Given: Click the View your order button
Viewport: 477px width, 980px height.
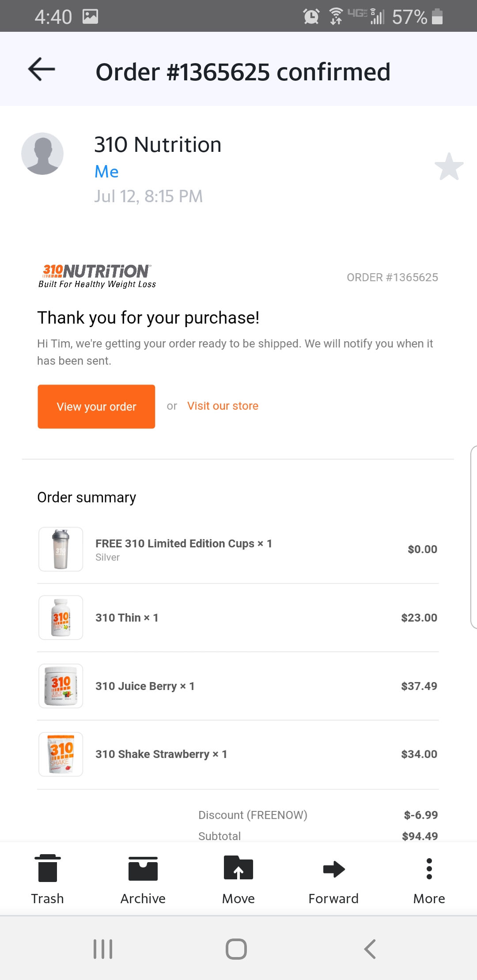Looking at the screenshot, I should pyautogui.click(x=96, y=407).
